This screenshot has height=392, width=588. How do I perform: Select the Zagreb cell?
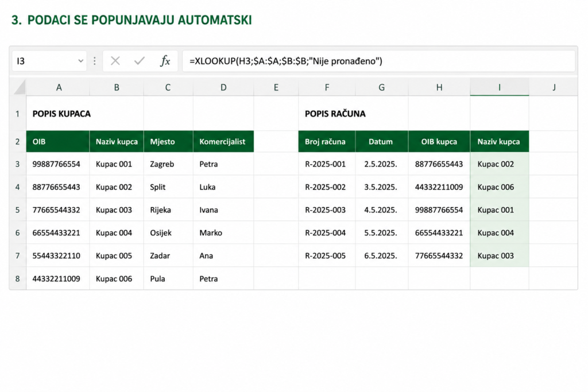[x=168, y=164]
